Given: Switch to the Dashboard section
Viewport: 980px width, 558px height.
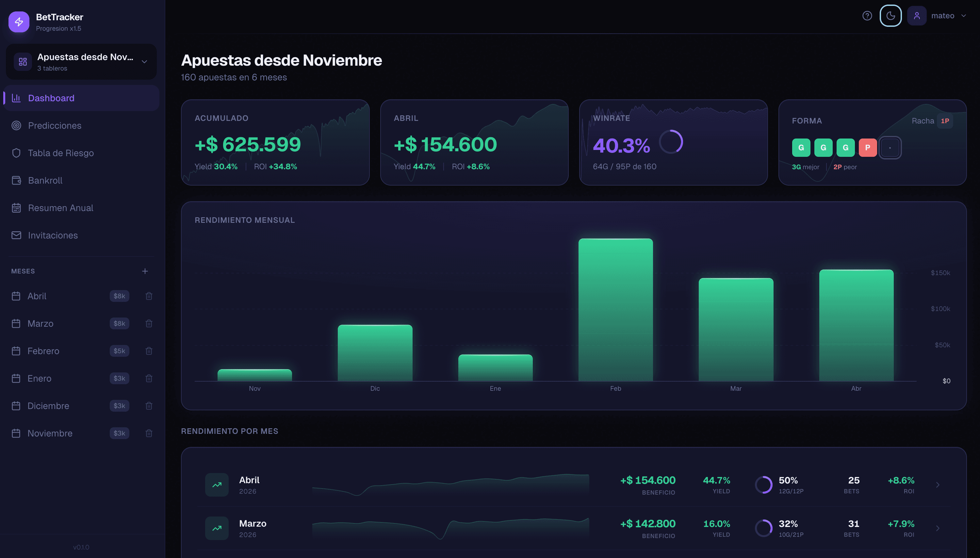Looking at the screenshot, I should point(51,98).
